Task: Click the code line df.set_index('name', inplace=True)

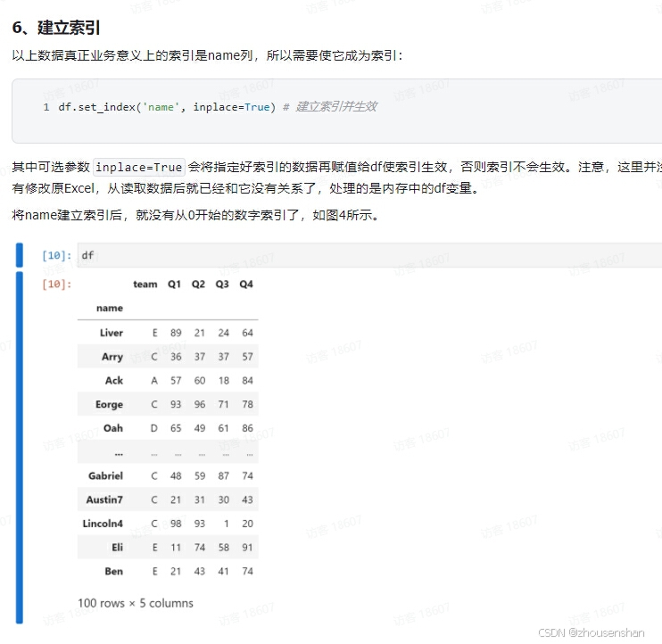Action: [167, 107]
